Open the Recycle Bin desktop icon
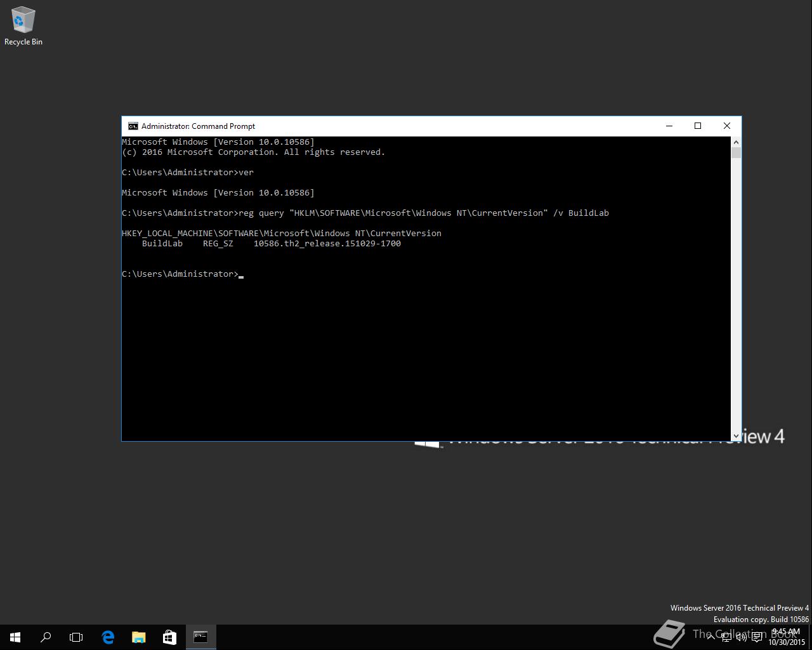Viewport: 812px width, 650px height. click(23, 26)
